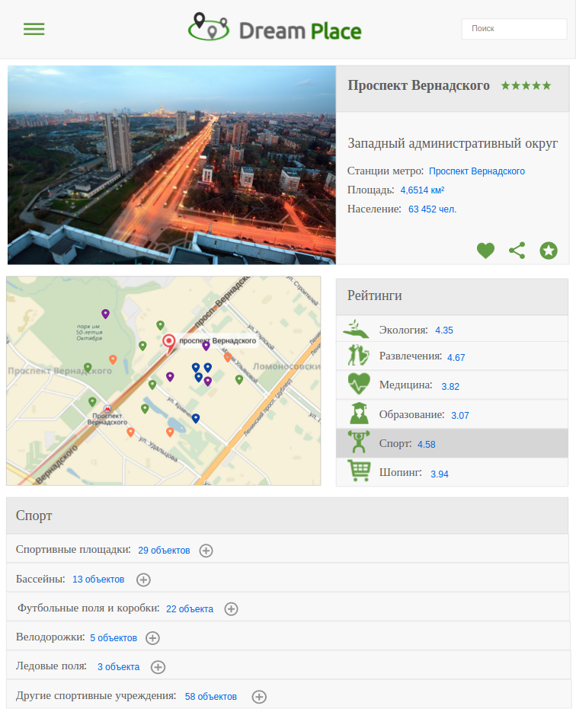Image resolution: width=576 pixels, height=728 pixels.
Task: Open the hamburger menu
Action: coord(34,29)
